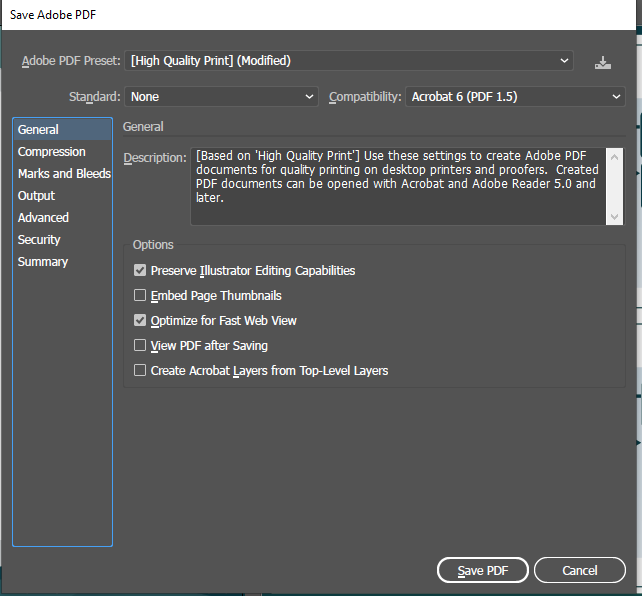
Task: Enable View PDF after Saving
Action: pyautogui.click(x=140, y=345)
